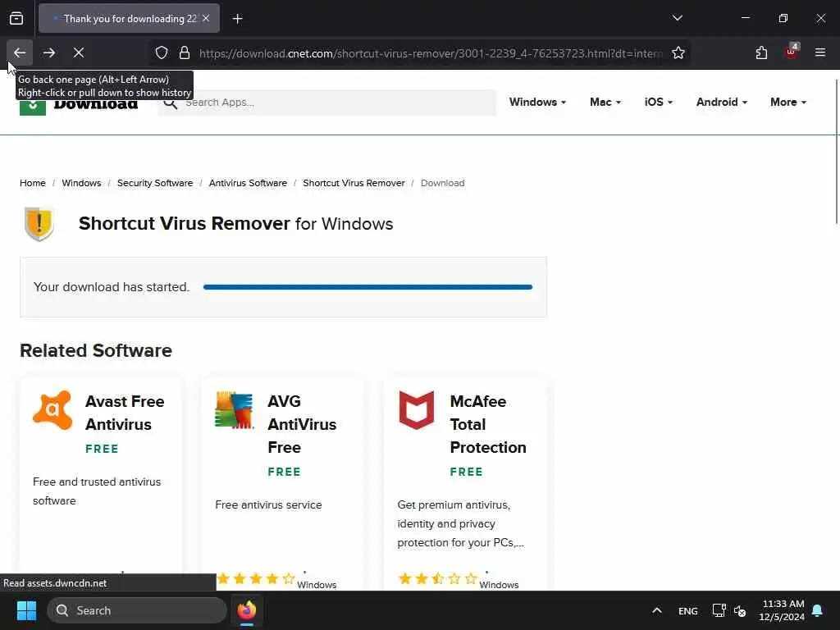The width and height of the screenshot is (840, 630).
Task: Open AVG AntiVirus Free title link
Action: click(x=302, y=424)
